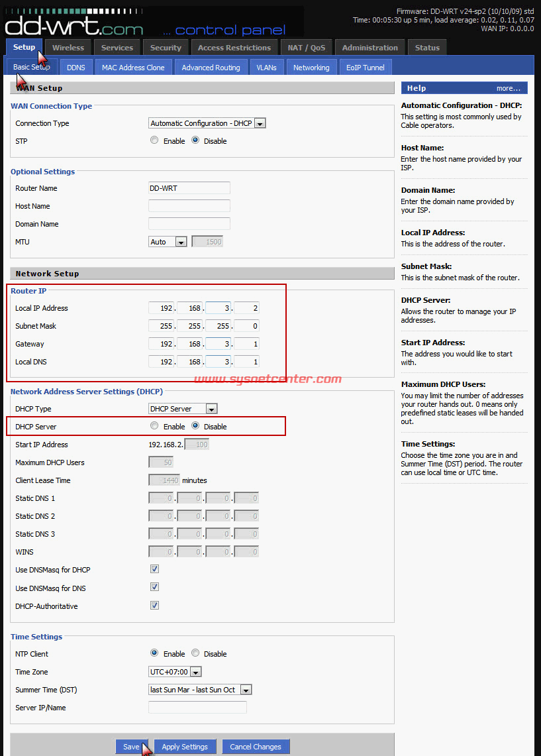This screenshot has width=541, height=756.
Task: Click the Domain Name input field
Action: pos(189,224)
